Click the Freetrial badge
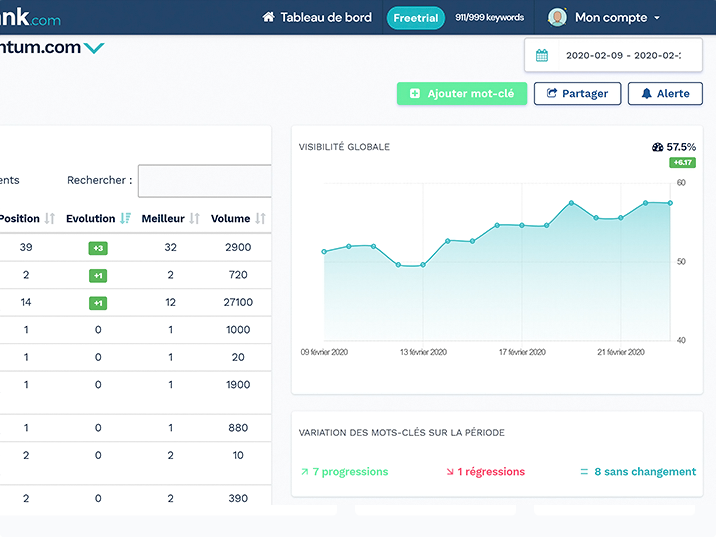Image resolution: width=716 pixels, height=537 pixels. (x=416, y=18)
